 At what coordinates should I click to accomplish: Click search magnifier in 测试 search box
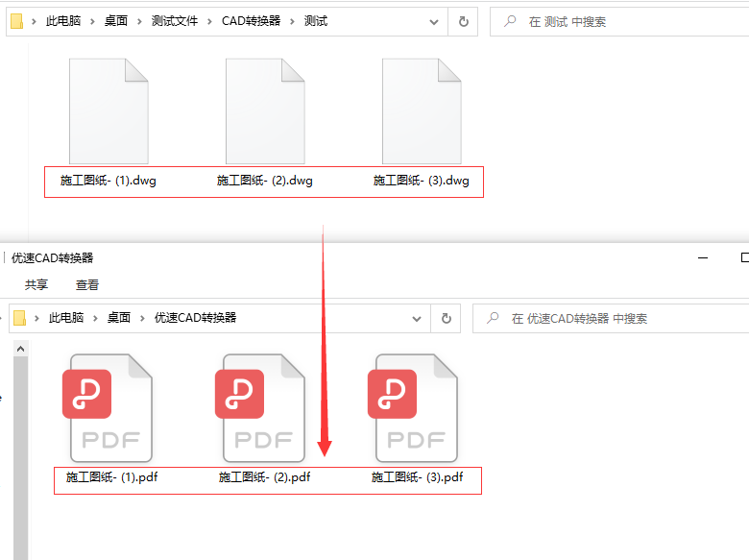coord(510,21)
